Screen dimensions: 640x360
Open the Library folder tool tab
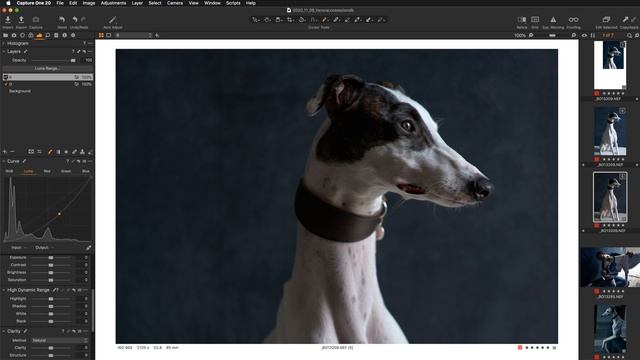pyautogui.click(x=5, y=36)
